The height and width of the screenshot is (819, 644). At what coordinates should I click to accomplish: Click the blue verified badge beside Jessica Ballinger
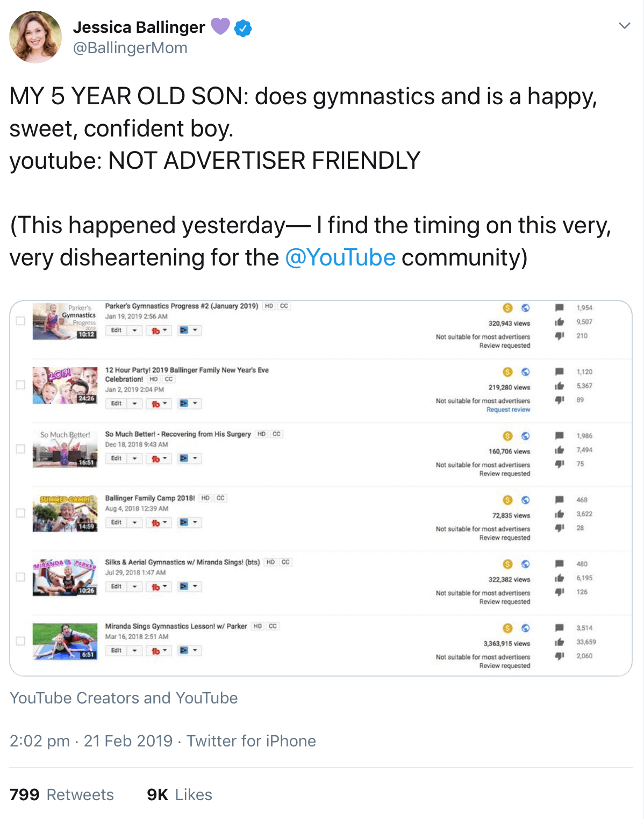point(244,28)
